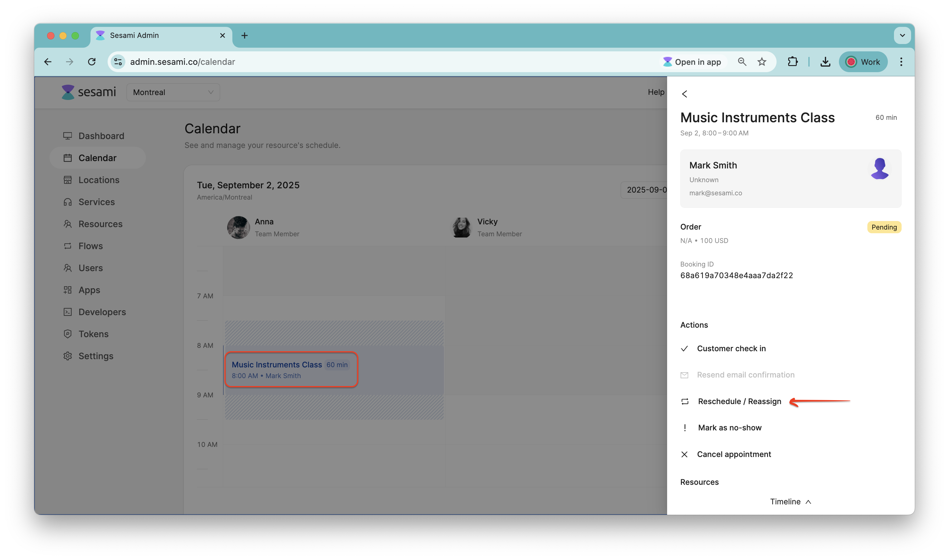Select the Calendar icon in the sidebar

pyautogui.click(x=68, y=158)
